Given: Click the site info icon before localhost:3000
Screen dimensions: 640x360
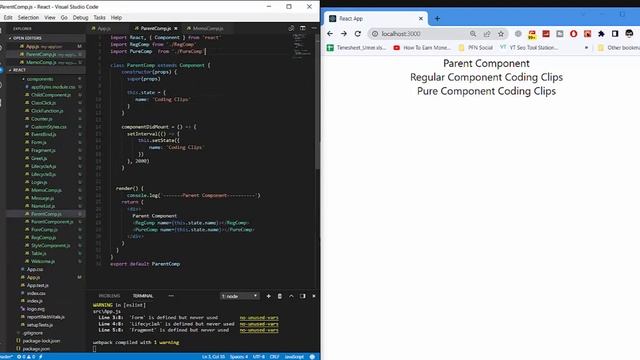Looking at the screenshot, I should [x=375, y=34].
